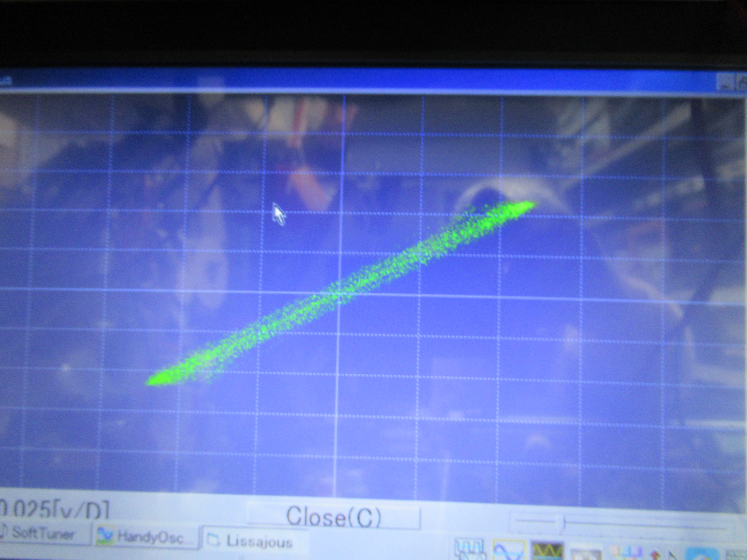Click the gray tray icon after waveform icons
This screenshot has width=747, height=560.
[x=586, y=553]
